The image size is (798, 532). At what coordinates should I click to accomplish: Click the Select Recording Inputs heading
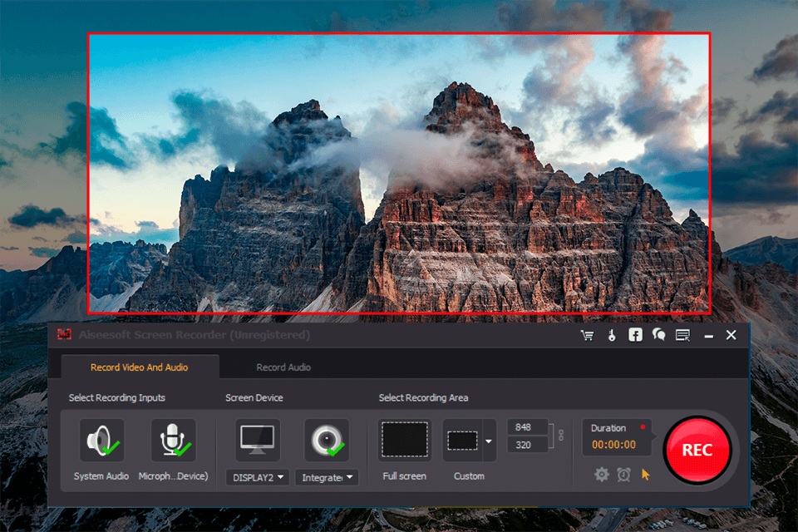(117, 397)
